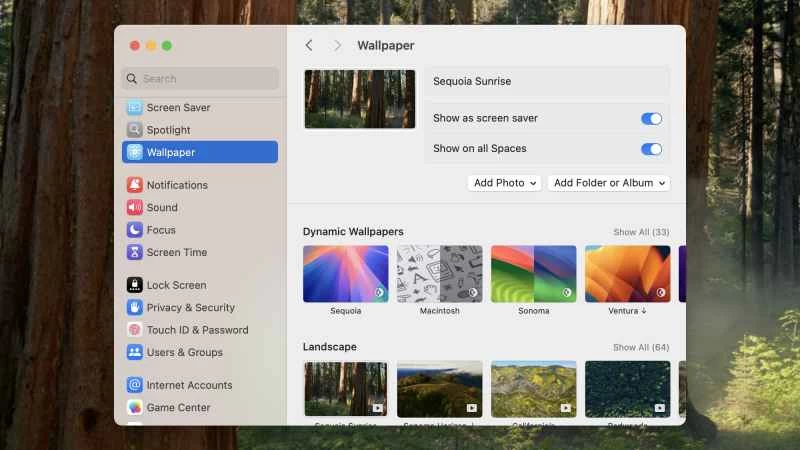
Task: Open Focus moon icon
Action: pyautogui.click(x=134, y=230)
